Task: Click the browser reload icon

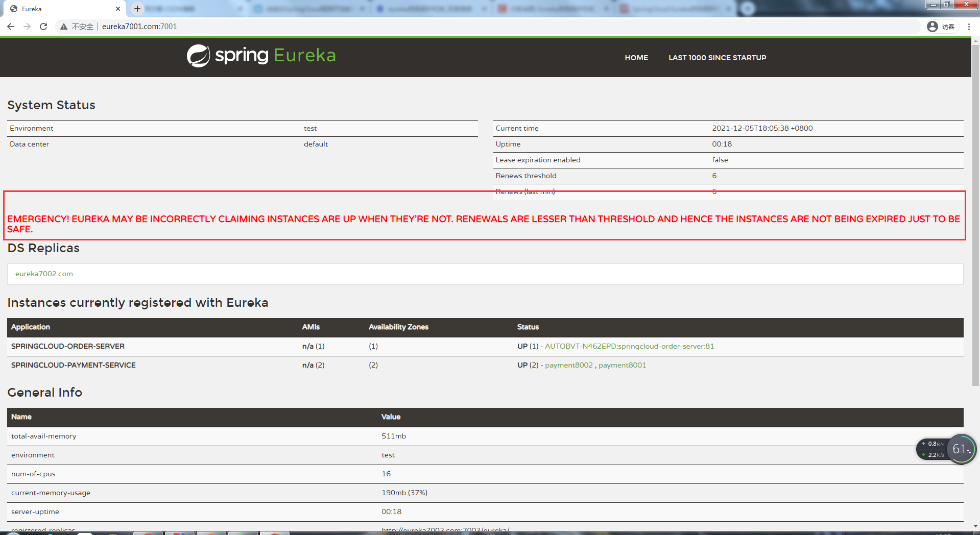Action: pyautogui.click(x=43, y=27)
